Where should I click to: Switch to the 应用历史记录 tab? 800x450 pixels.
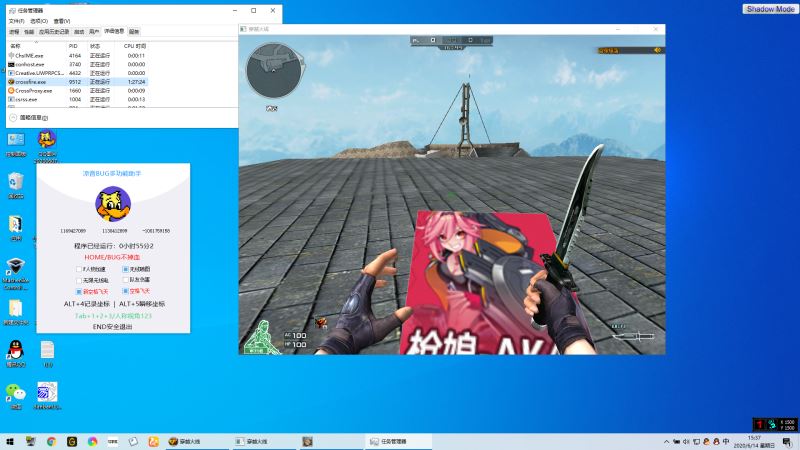[54, 32]
